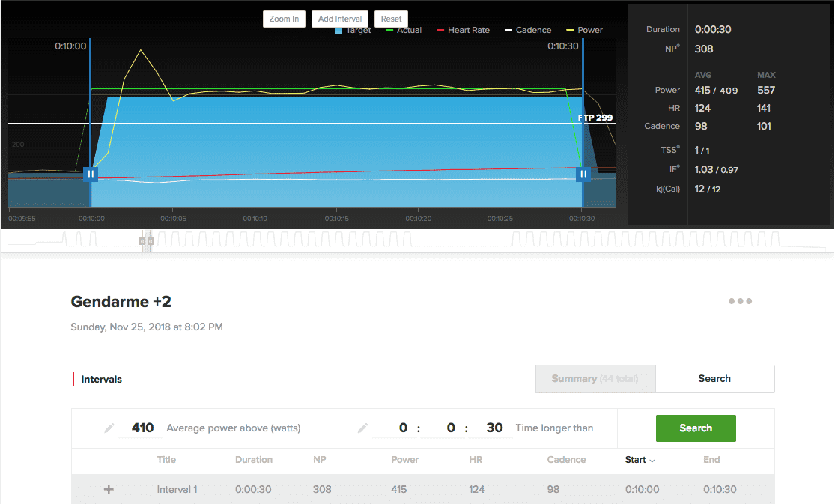Viewport: 835px width, 504px height.
Task: Toggle the Heart Rate legend item
Action: pyautogui.click(x=463, y=31)
